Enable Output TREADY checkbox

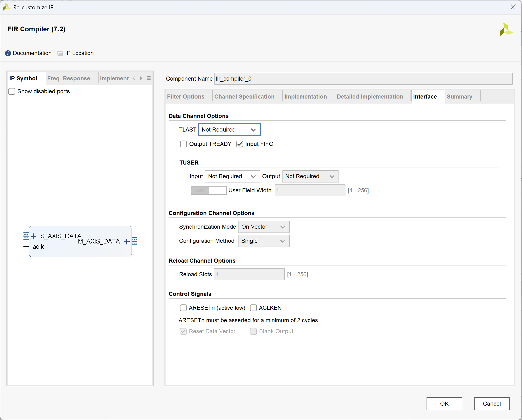click(183, 144)
